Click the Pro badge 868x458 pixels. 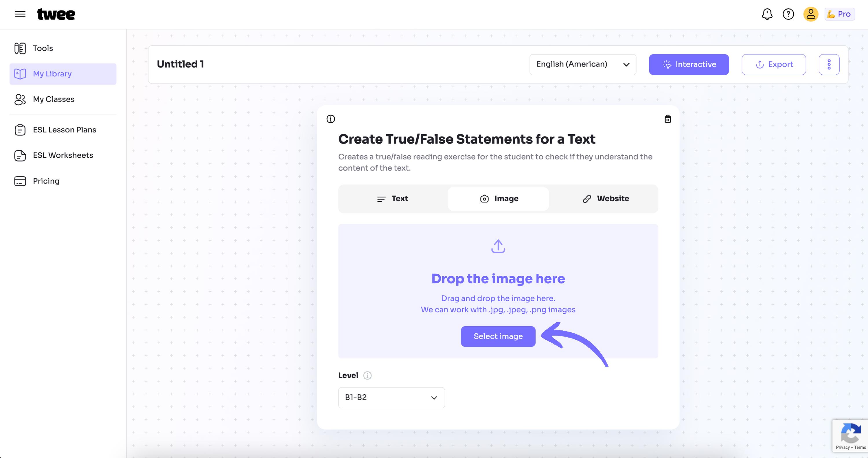tap(840, 14)
